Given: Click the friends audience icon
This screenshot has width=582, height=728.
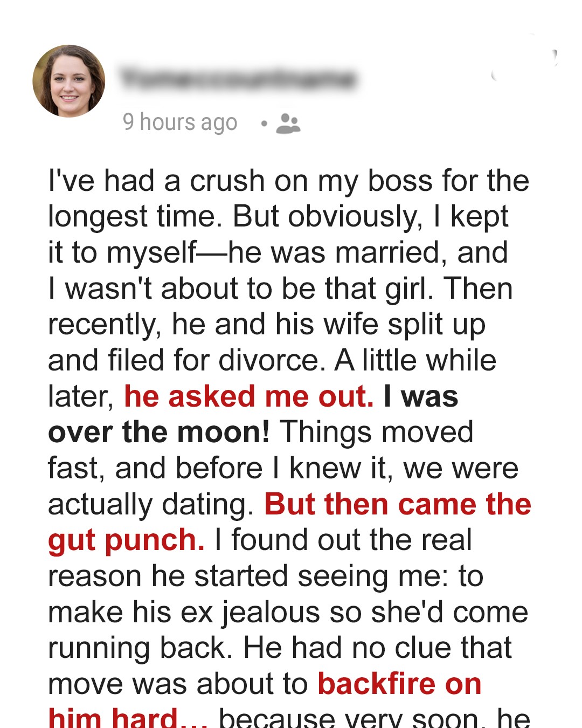Looking at the screenshot, I should pyautogui.click(x=288, y=123).
